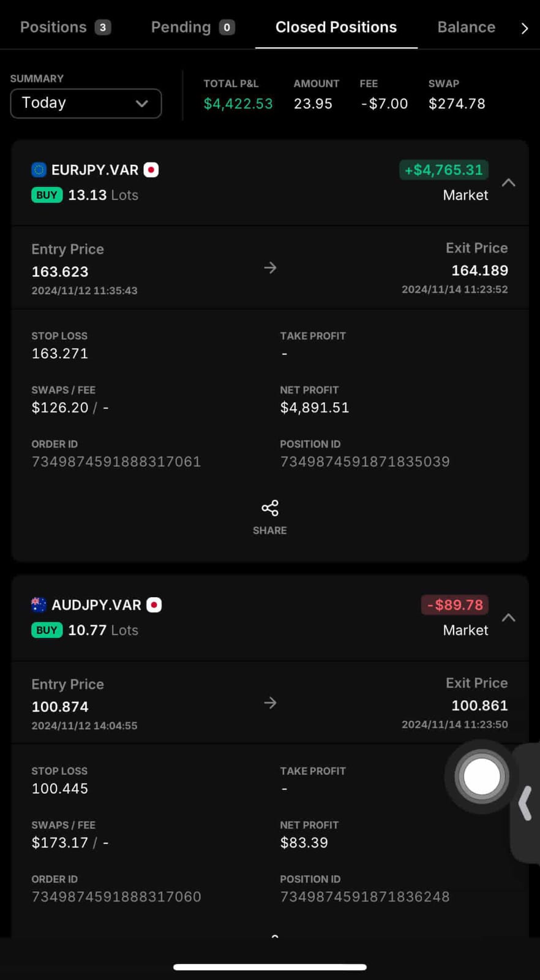Open the side panel pull-out handle

525,803
